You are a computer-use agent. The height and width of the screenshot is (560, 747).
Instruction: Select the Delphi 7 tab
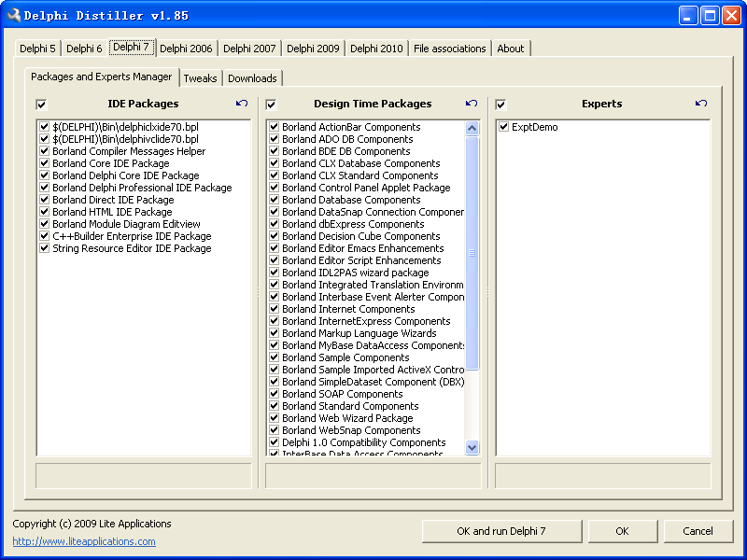pos(132,48)
